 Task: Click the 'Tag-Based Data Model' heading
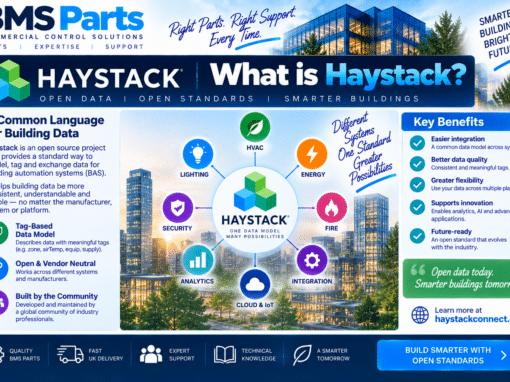pyautogui.click(x=35, y=230)
